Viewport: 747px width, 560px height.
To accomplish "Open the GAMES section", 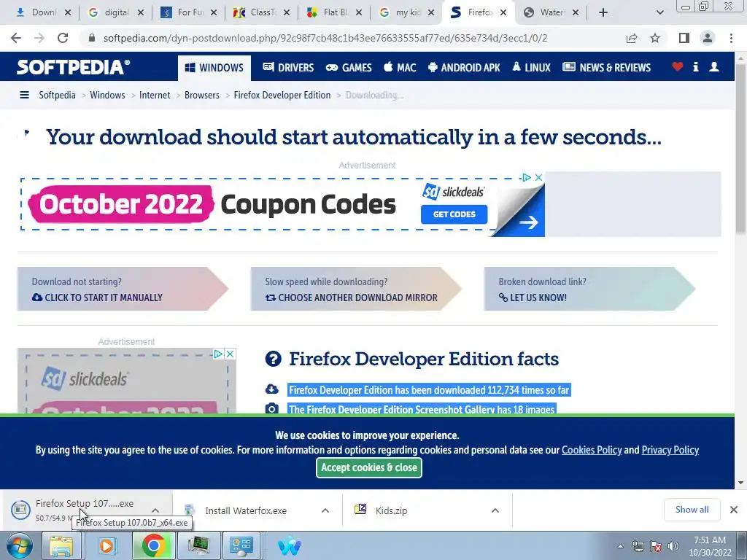I will (349, 68).
